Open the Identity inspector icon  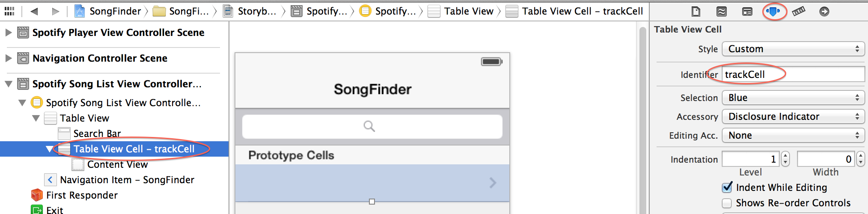click(x=747, y=12)
